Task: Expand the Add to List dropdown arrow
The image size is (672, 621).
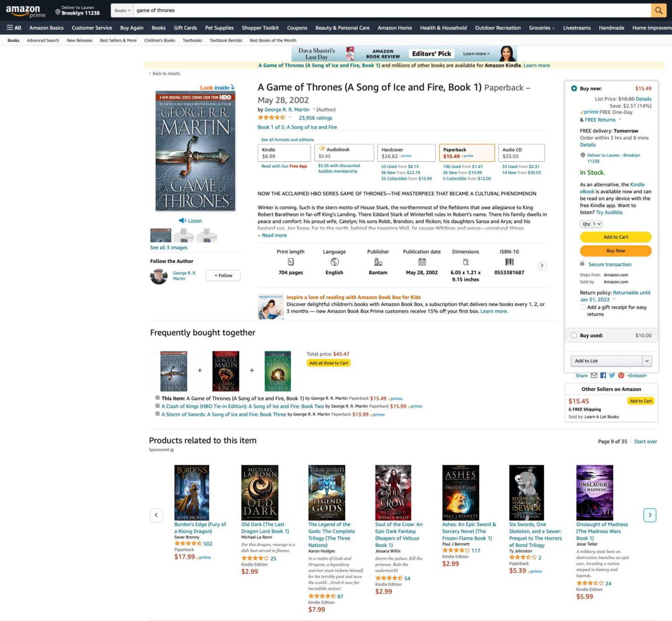Action: click(647, 361)
